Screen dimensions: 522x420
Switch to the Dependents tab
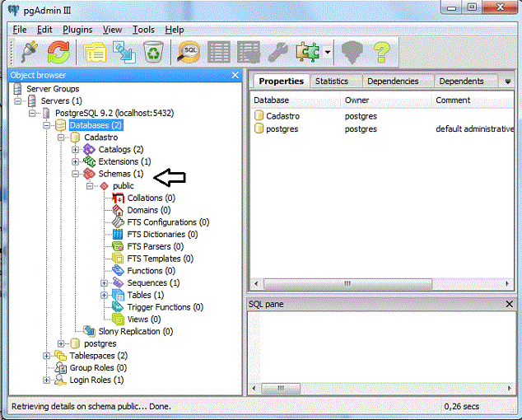pyautogui.click(x=461, y=81)
